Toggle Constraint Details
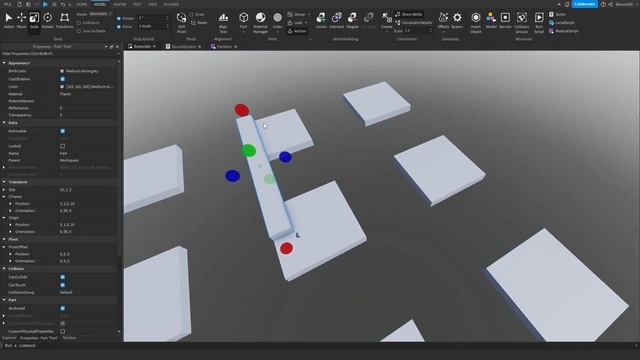 point(413,22)
